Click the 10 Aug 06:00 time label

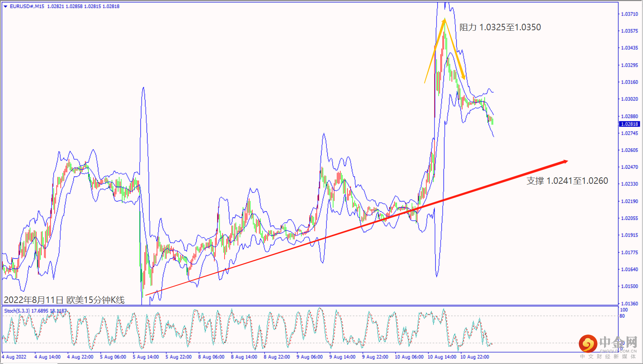tap(409, 357)
